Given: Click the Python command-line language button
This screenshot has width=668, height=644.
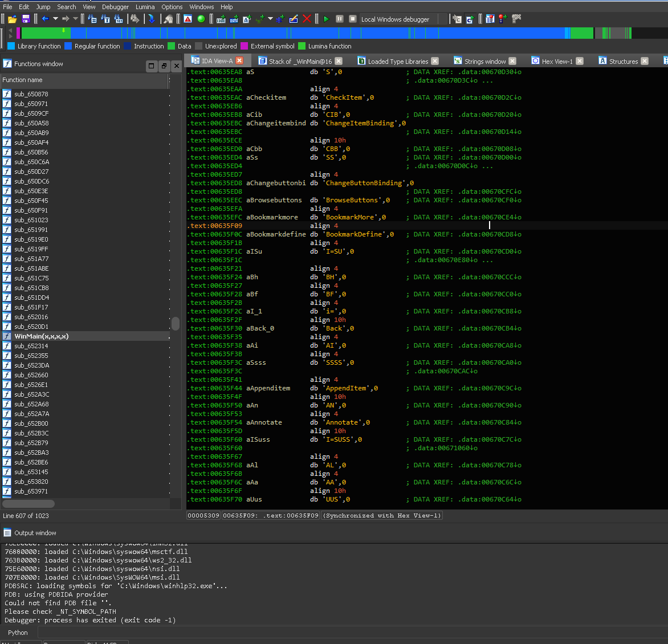Looking at the screenshot, I should [x=18, y=633].
